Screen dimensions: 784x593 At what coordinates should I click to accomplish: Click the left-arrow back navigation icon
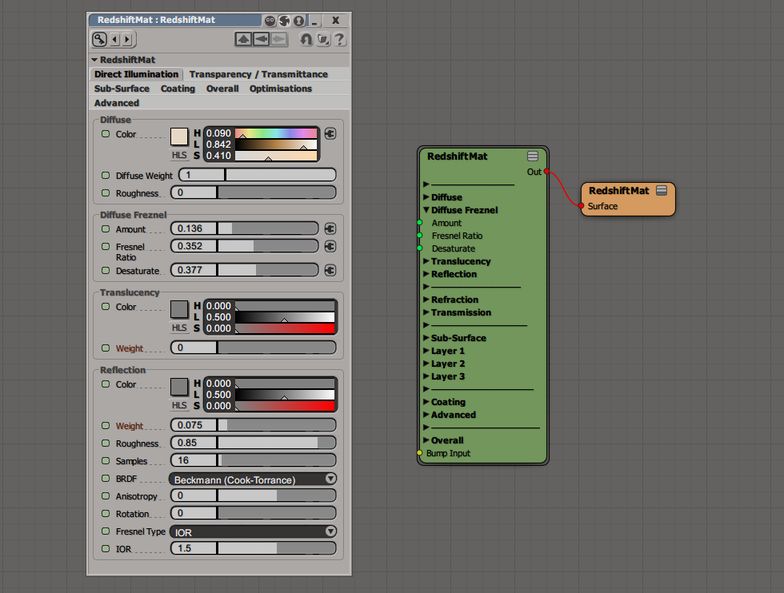pos(261,39)
